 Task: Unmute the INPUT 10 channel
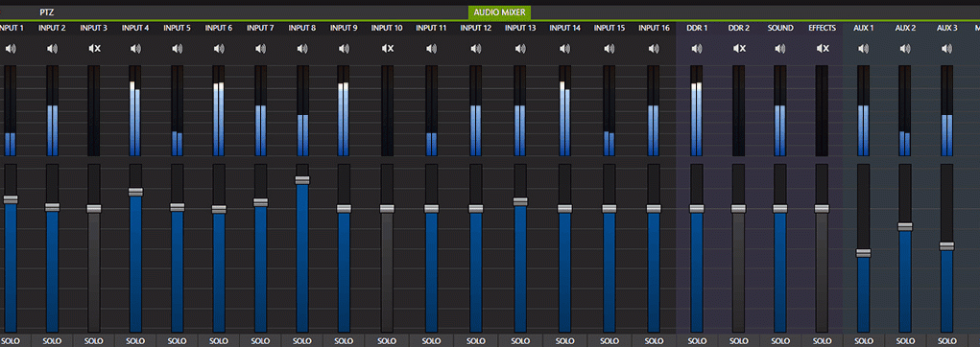coord(388,48)
